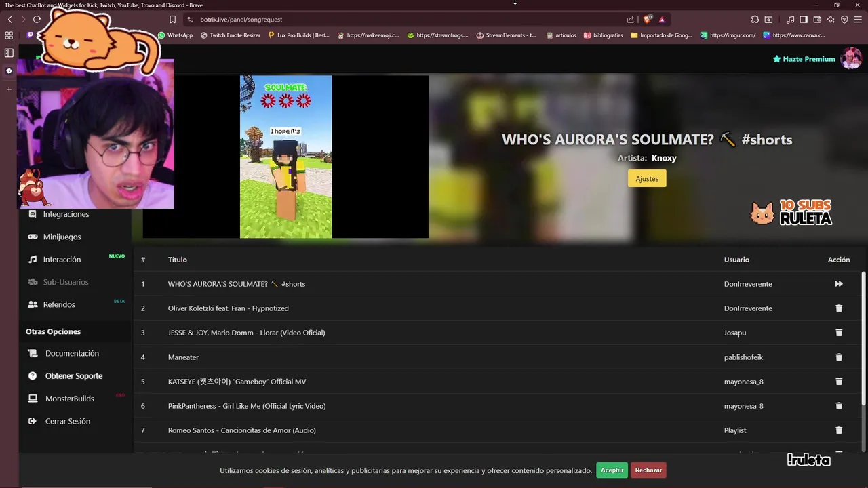Click the Cerrar Sesión logout icon
The image size is (868, 488).
click(33, 421)
